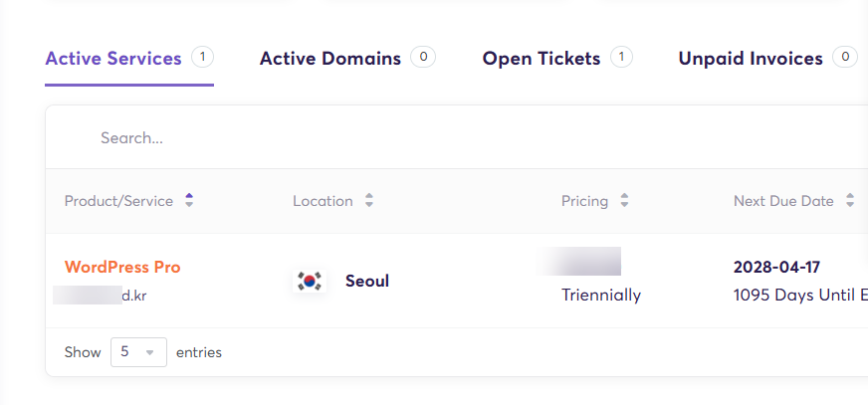Open the Show entries dropdown
The image size is (868, 405).
(x=139, y=352)
